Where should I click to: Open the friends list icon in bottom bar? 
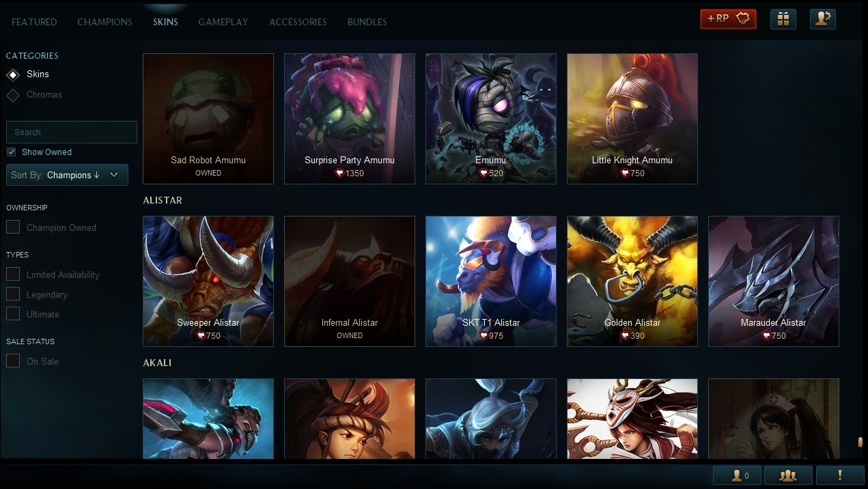pyautogui.click(x=788, y=475)
